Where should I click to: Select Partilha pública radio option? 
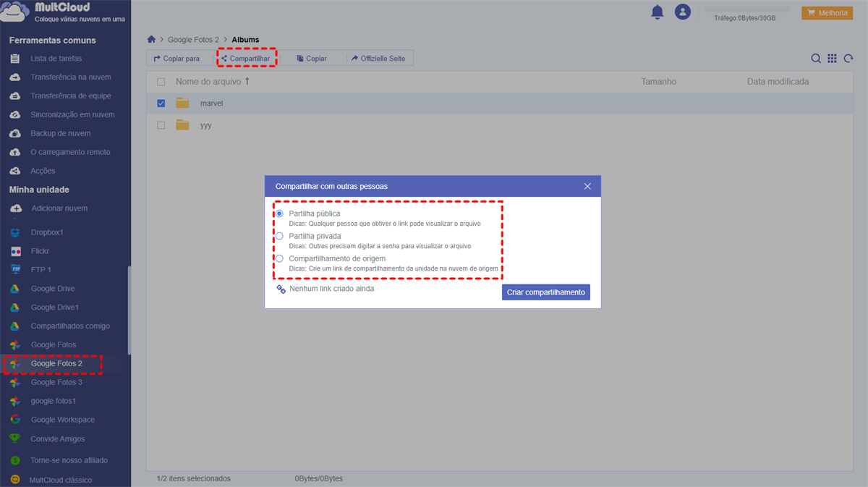click(279, 214)
